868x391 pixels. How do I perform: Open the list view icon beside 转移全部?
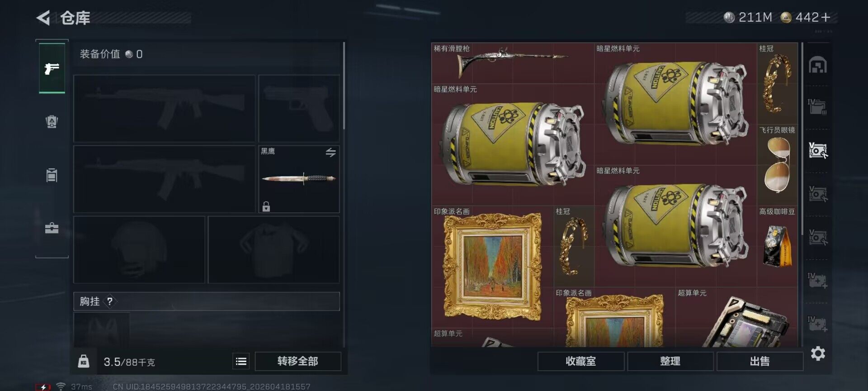pos(241,361)
